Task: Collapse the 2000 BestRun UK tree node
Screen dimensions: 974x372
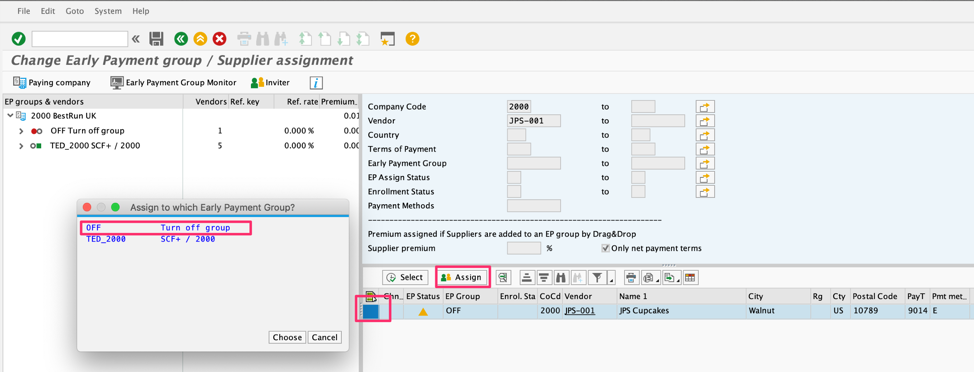Action: pos(10,116)
